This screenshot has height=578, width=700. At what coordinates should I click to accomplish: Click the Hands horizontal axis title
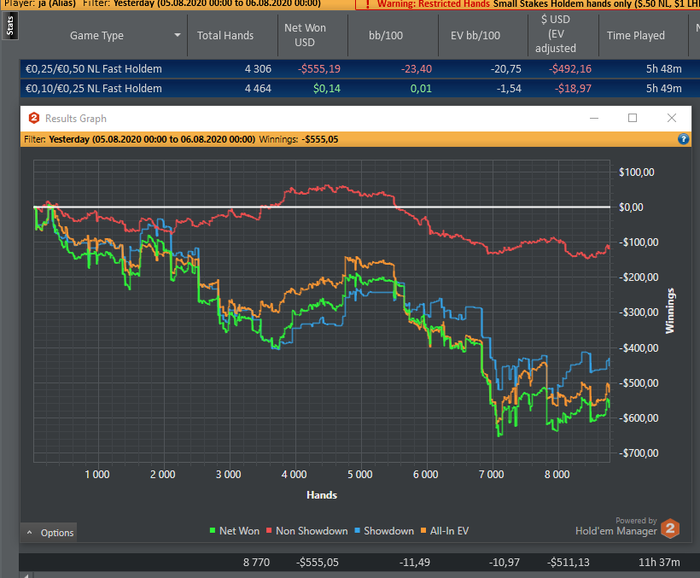click(321, 495)
